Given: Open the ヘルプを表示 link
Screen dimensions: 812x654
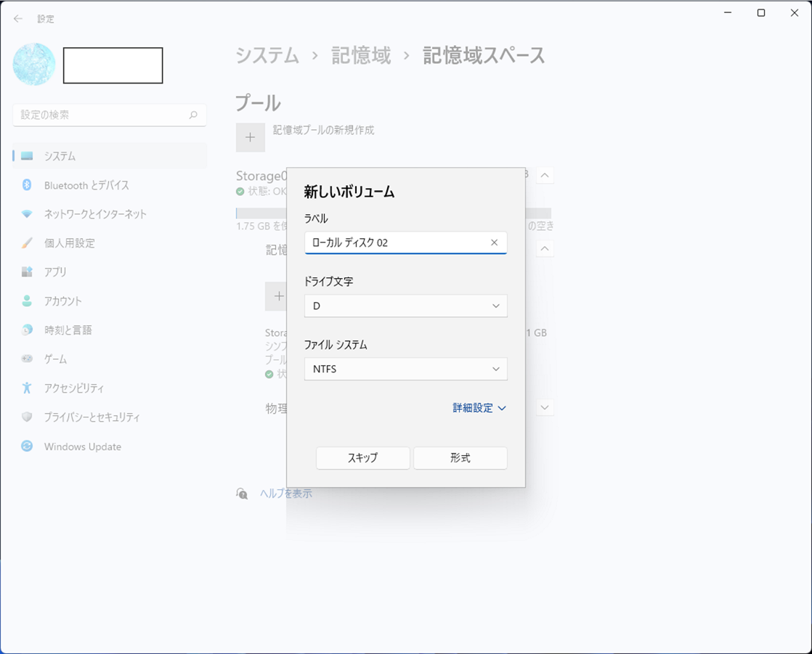Looking at the screenshot, I should [x=285, y=494].
